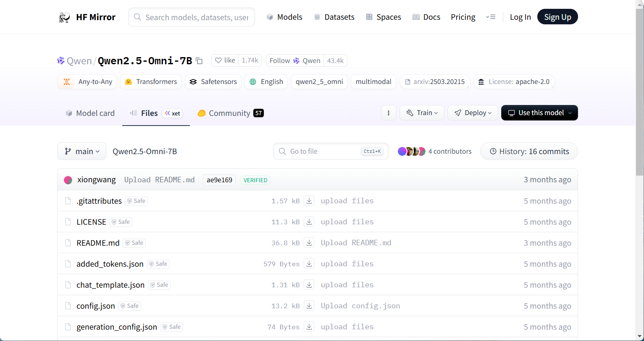Open the generation_config.json file link
Image resolution: width=644 pixels, height=341 pixels.
tap(117, 327)
